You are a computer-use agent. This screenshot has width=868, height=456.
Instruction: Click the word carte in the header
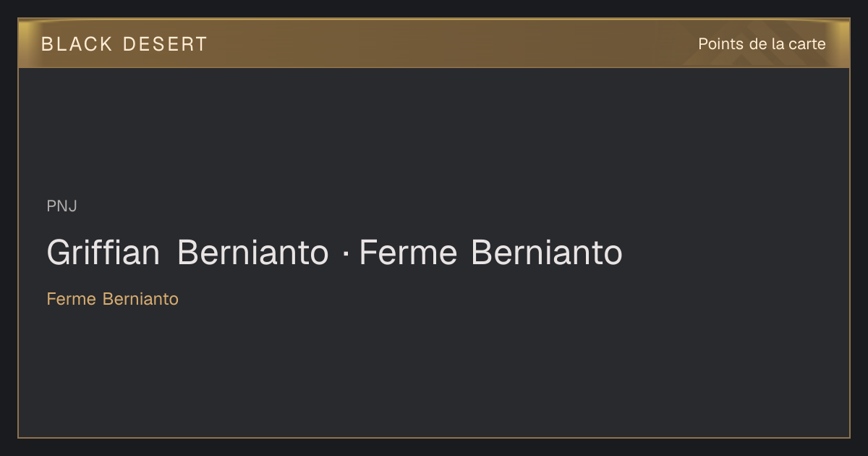[807, 44]
